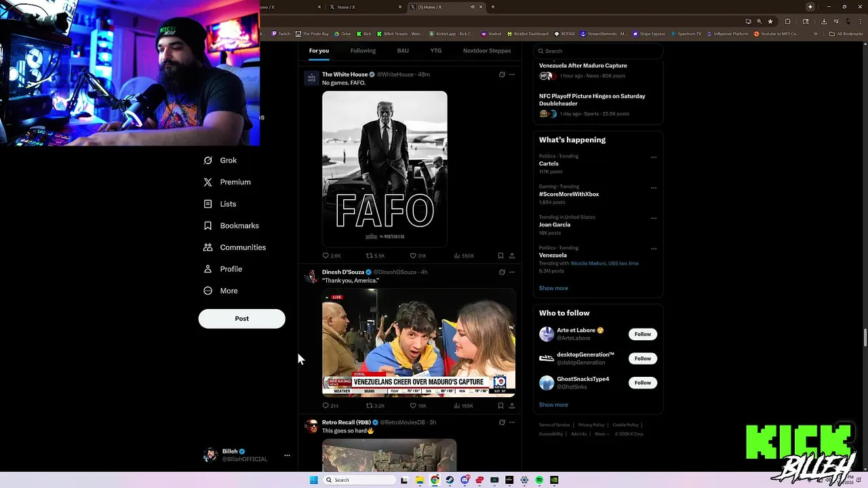The width and height of the screenshot is (868, 488).
Task: Repost Dinesh D'Souza post
Action: [x=375, y=406]
